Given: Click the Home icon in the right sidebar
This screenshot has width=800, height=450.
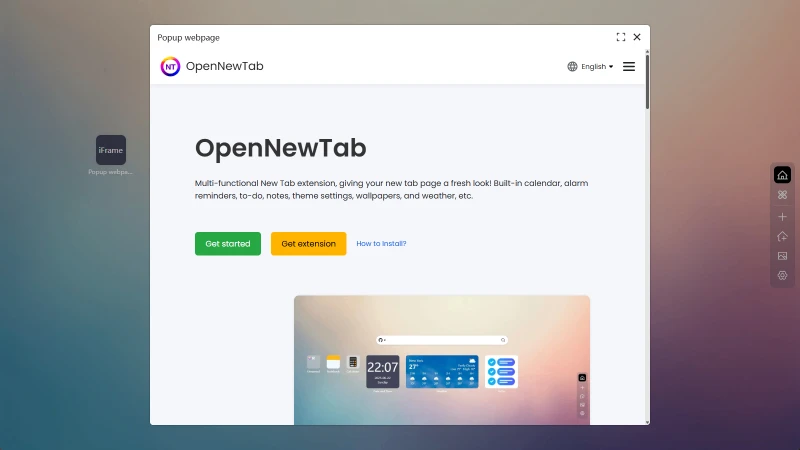Looking at the screenshot, I should coord(782,175).
